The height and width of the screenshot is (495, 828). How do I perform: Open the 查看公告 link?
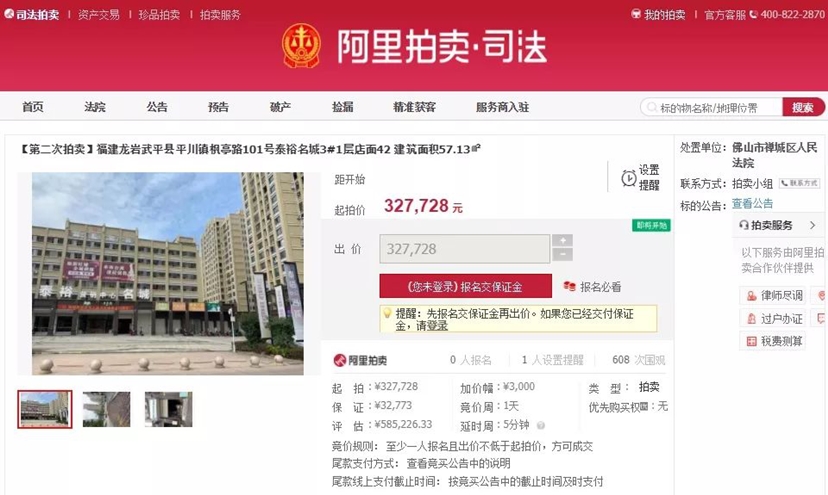[x=752, y=203]
